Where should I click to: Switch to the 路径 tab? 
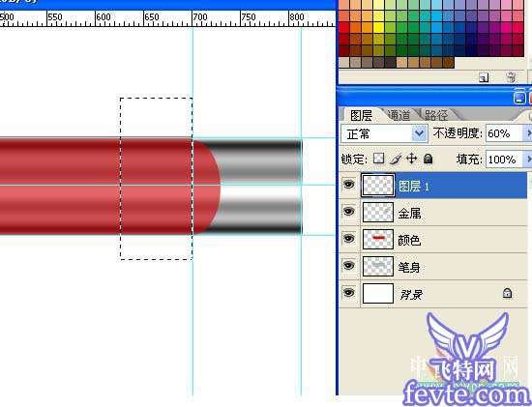coord(436,116)
